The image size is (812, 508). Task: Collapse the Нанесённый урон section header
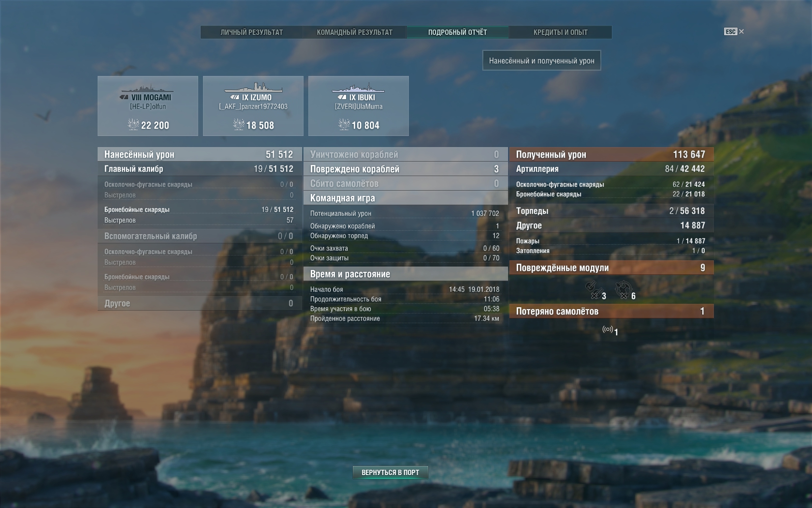coord(199,154)
